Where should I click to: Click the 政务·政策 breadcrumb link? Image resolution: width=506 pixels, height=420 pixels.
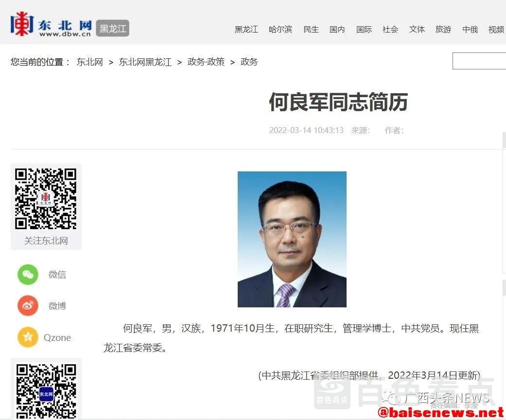(206, 62)
